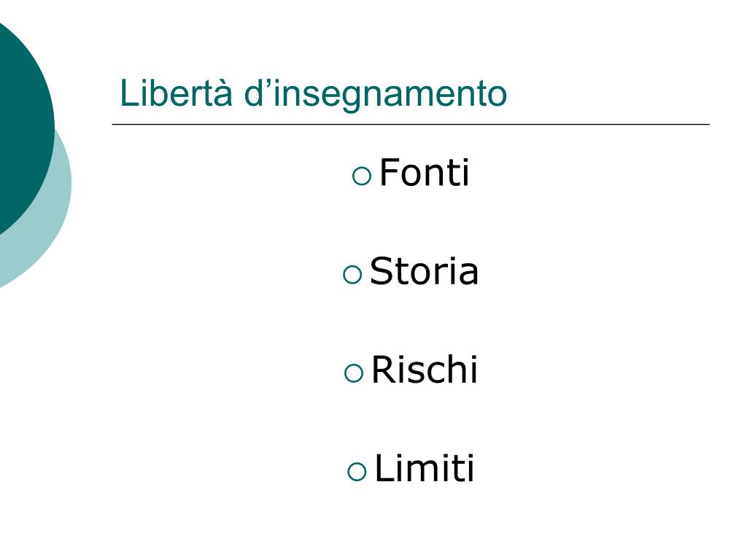Image resolution: width=747 pixels, height=560 pixels.
Task: Select the word d'insegnamento in the heading
Action: coord(376,95)
